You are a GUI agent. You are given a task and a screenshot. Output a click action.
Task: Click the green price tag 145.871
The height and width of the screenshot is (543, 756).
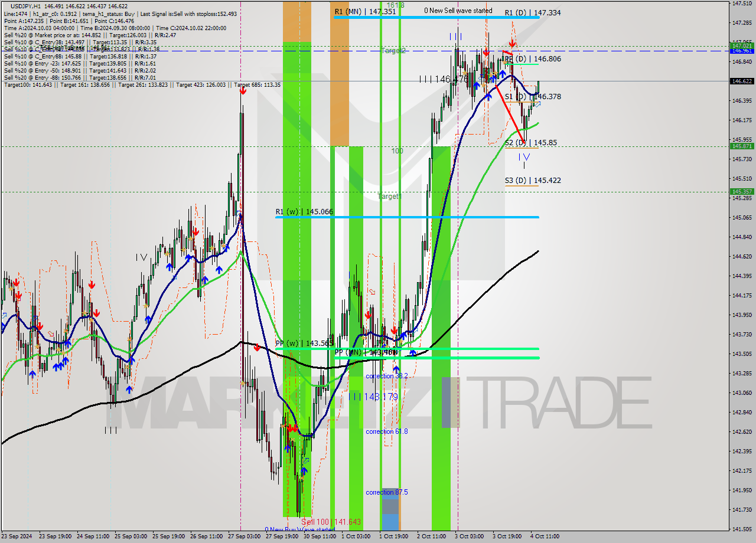[741, 146]
